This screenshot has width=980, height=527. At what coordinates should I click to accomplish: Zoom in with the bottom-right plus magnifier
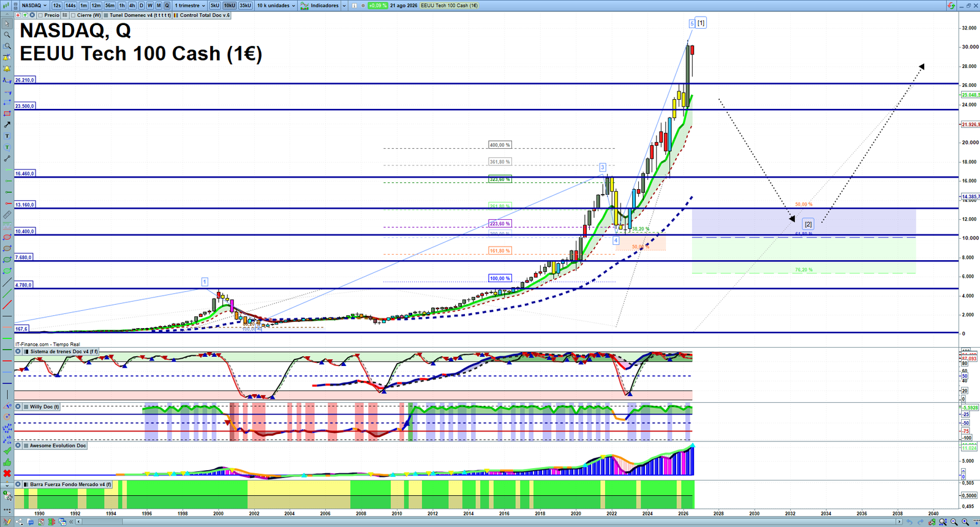tap(965, 522)
